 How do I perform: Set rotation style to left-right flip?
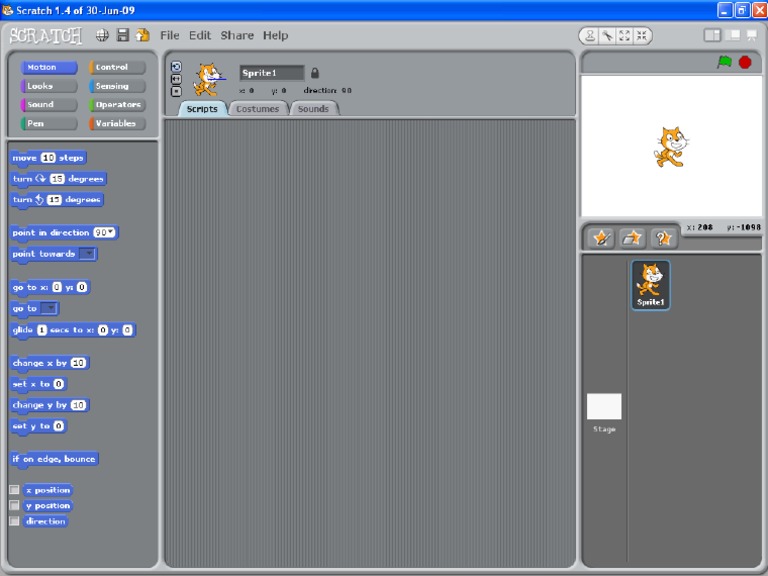point(176,79)
